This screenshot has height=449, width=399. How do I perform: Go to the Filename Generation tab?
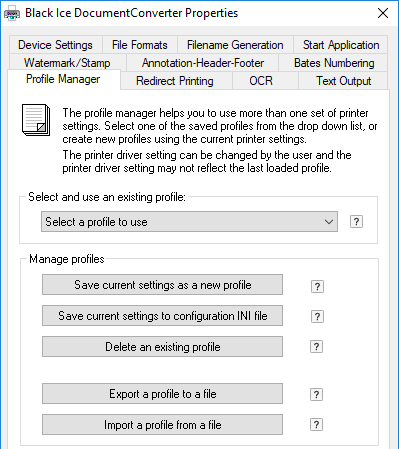[x=235, y=45]
